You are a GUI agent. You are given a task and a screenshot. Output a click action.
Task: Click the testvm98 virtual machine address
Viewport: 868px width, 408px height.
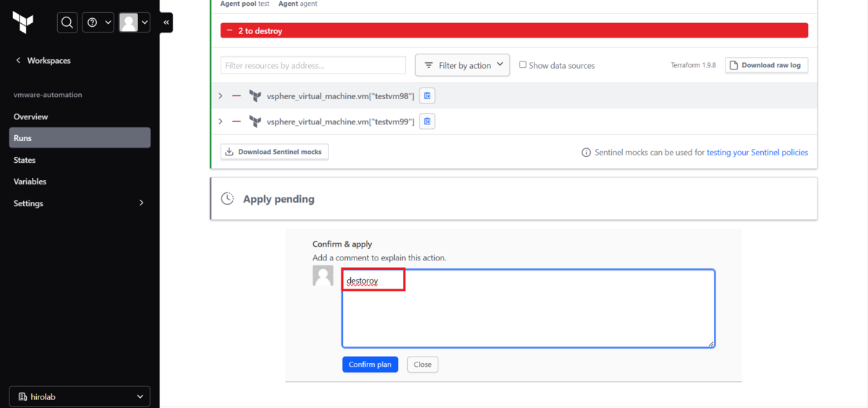tap(341, 95)
